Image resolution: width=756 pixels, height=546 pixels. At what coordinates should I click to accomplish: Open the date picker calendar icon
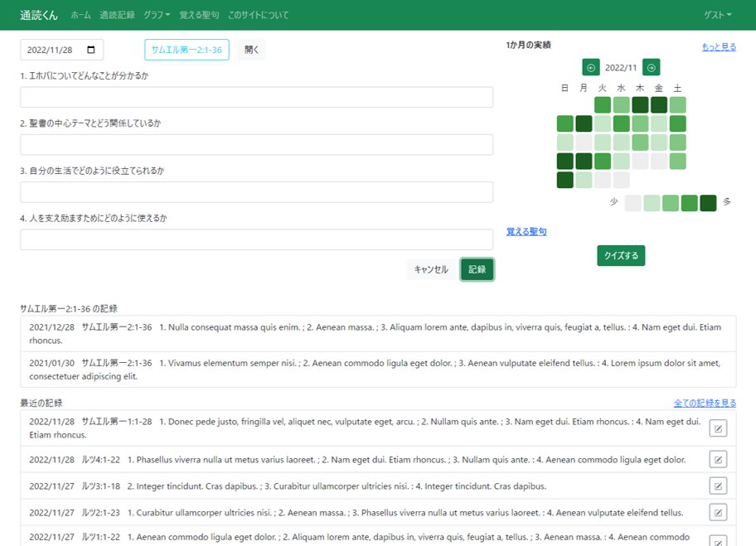tap(90, 50)
